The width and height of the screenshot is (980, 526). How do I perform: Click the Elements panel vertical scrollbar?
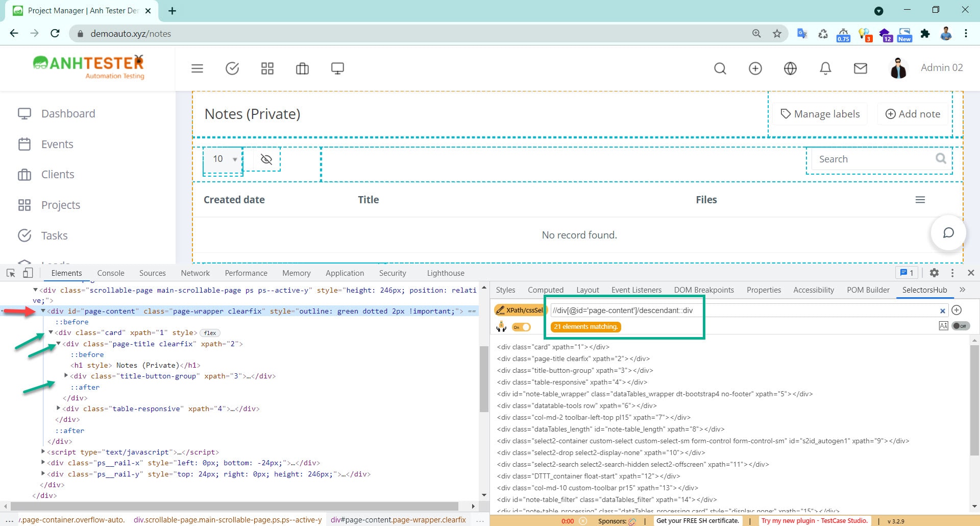coord(484,379)
